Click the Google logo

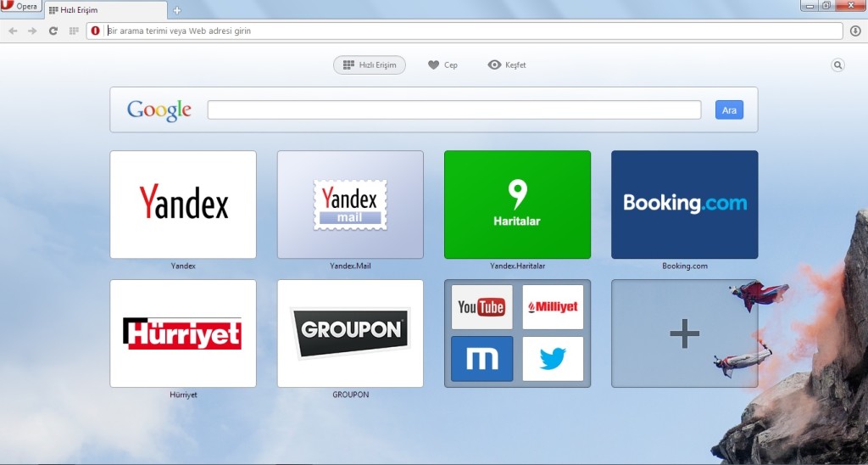159,110
